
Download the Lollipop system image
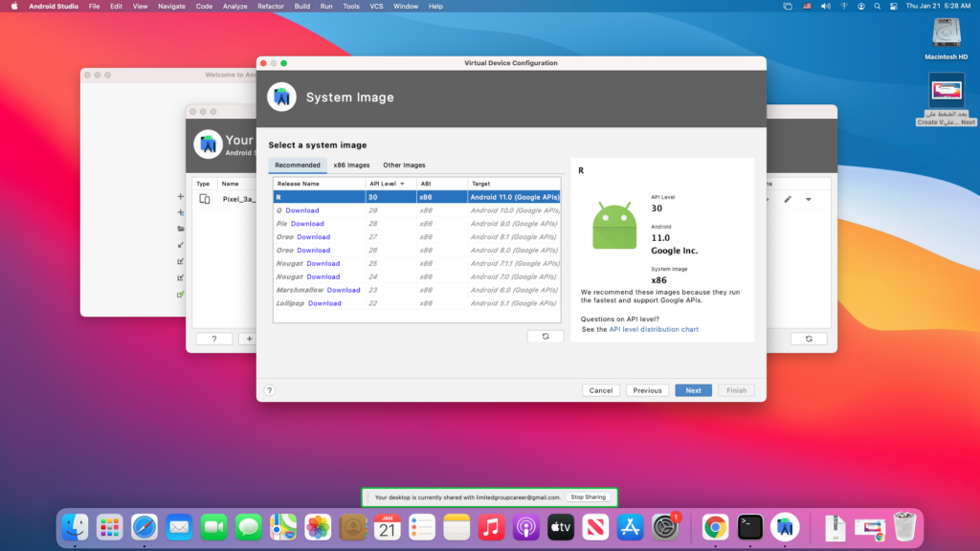coord(324,303)
